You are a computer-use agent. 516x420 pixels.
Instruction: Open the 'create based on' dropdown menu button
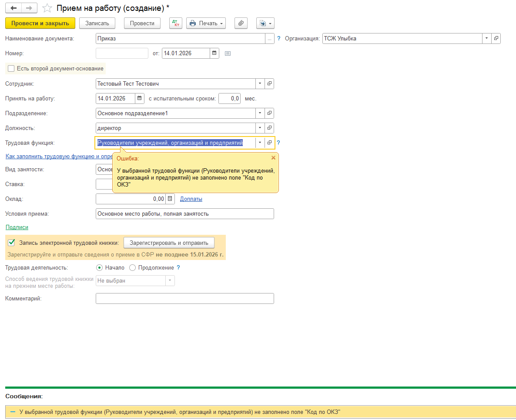point(265,23)
